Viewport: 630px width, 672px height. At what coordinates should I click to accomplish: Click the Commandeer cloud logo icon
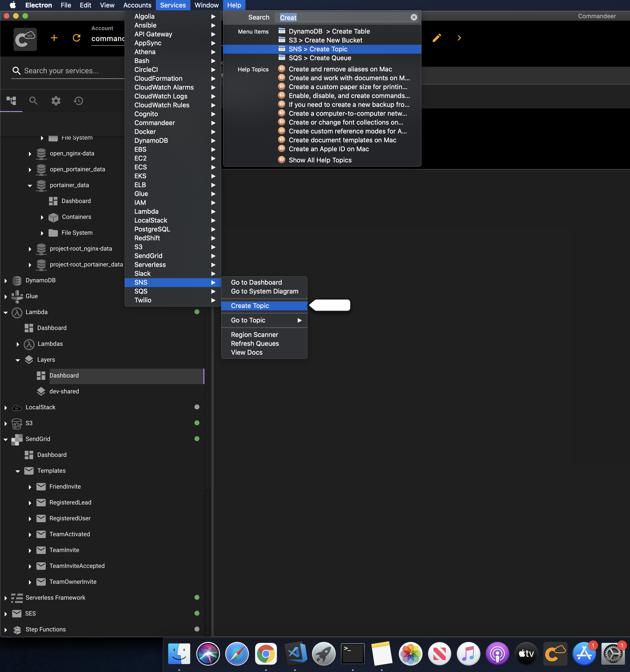[25, 39]
